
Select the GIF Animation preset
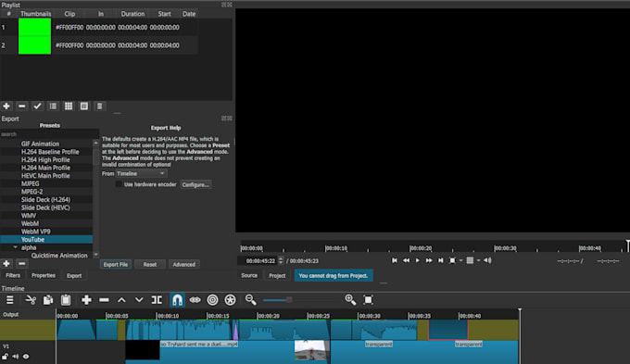pos(46,144)
